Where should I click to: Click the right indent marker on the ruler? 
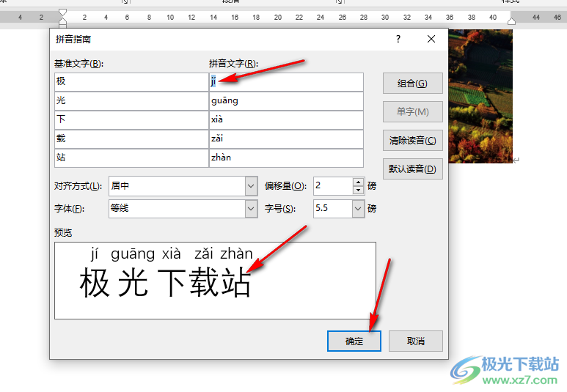tap(511, 21)
